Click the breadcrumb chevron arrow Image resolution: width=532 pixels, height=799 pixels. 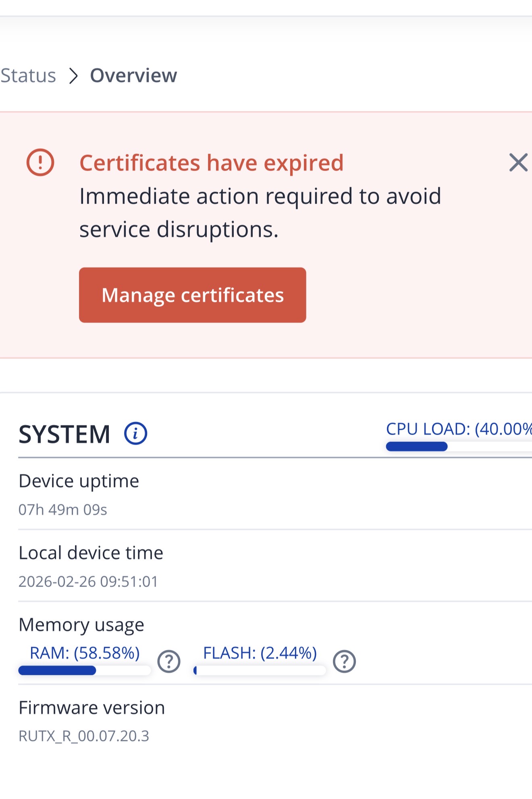[x=73, y=76]
